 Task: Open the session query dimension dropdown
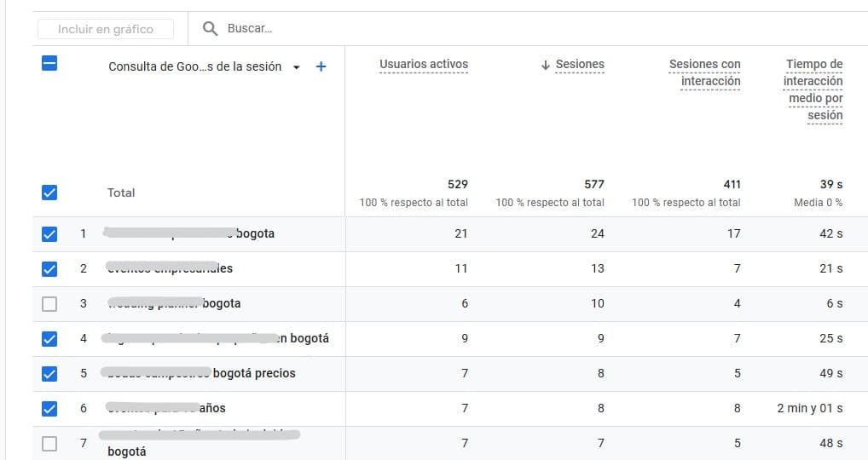tap(296, 67)
